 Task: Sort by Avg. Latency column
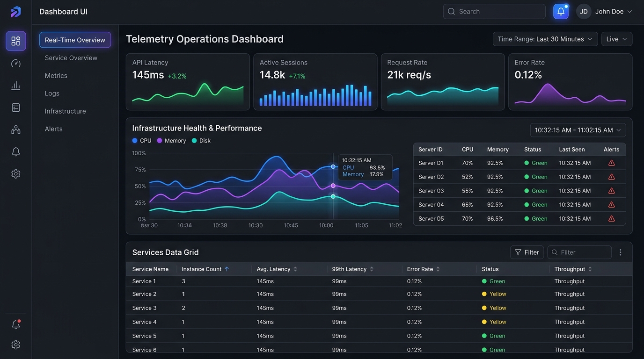(x=277, y=269)
